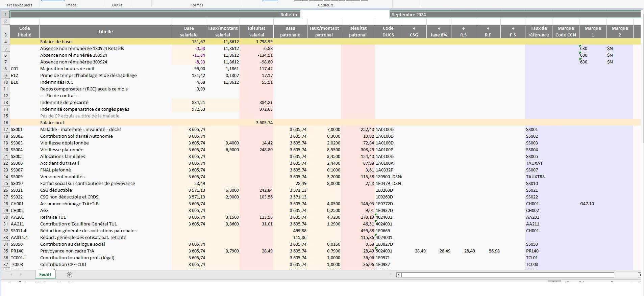
Task: Select the Salaire brut result 3 605,74
Action: [x=264, y=123]
